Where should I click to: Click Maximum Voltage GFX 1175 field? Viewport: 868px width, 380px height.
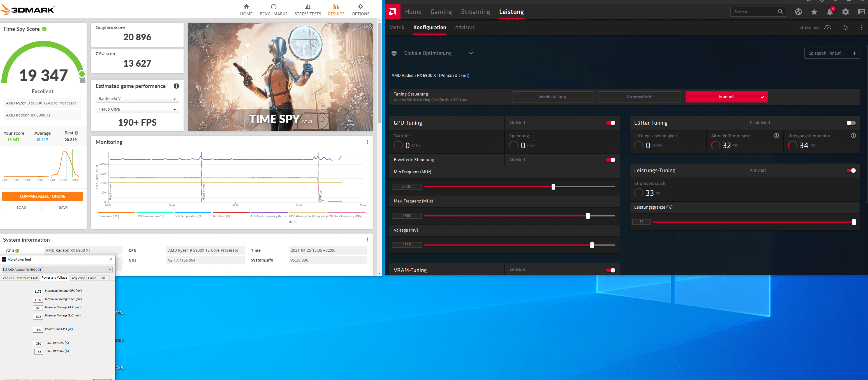38,292
